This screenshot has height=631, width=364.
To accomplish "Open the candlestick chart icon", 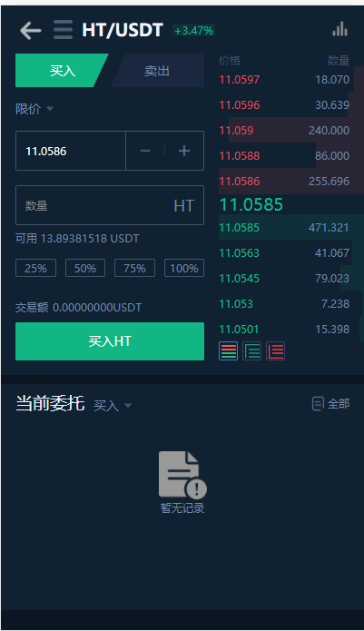I will click(x=339, y=29).
